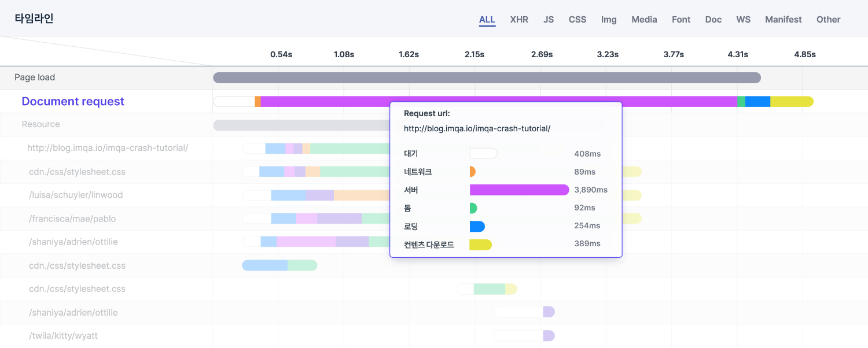Click the 1.08s time axis label
868x348 pixels.
344,54
